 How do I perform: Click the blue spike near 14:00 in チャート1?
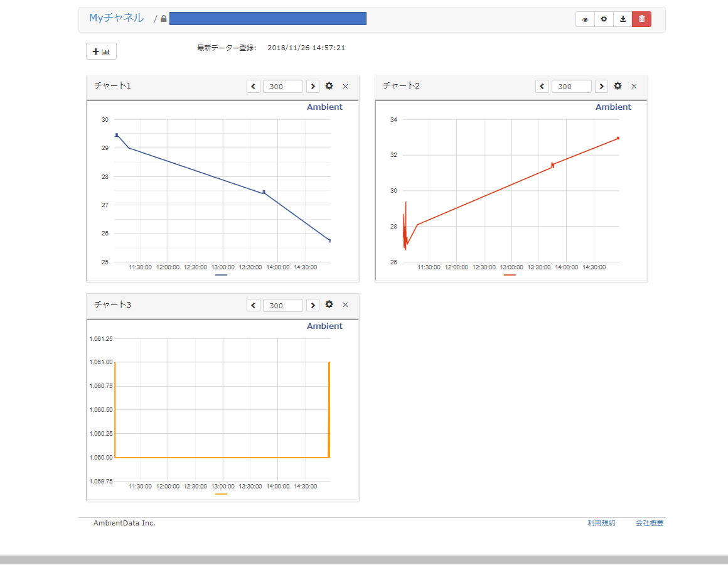264,191
